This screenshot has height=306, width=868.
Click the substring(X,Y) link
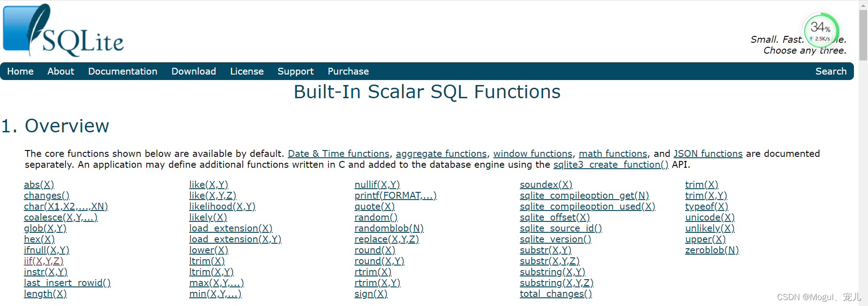pyautogui.click(x=553, y=272)
